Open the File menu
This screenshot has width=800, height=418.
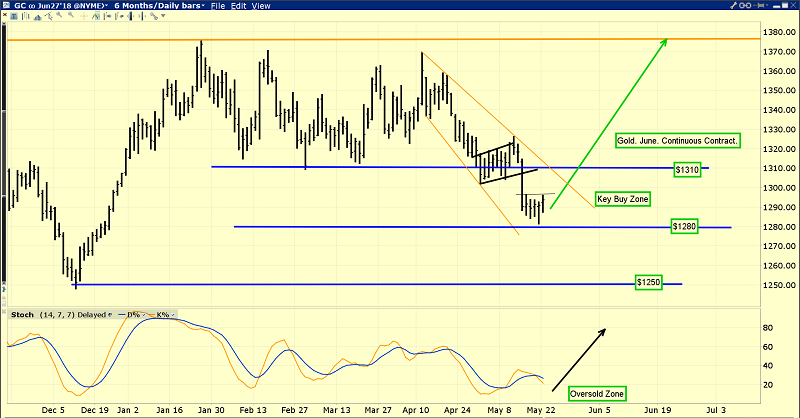tap(218, 6)
